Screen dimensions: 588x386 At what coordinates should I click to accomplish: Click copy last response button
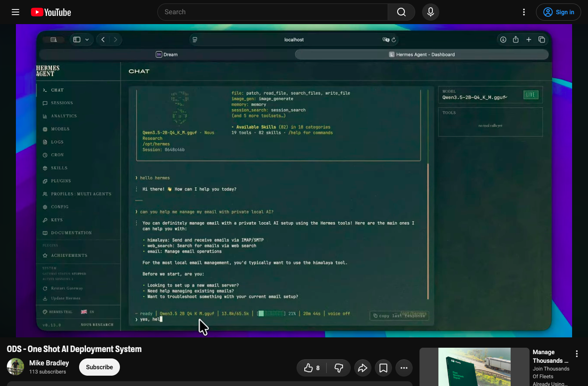399,316
